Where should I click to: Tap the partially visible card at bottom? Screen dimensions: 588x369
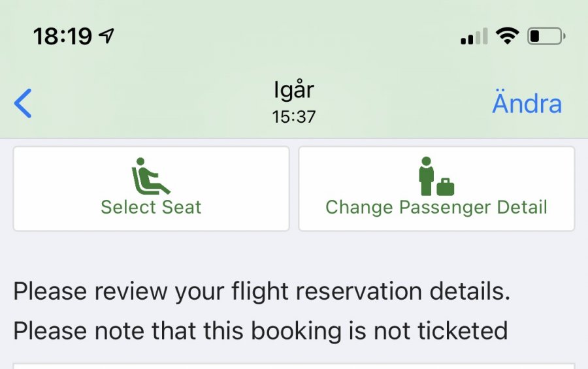[x=294, y=366]
